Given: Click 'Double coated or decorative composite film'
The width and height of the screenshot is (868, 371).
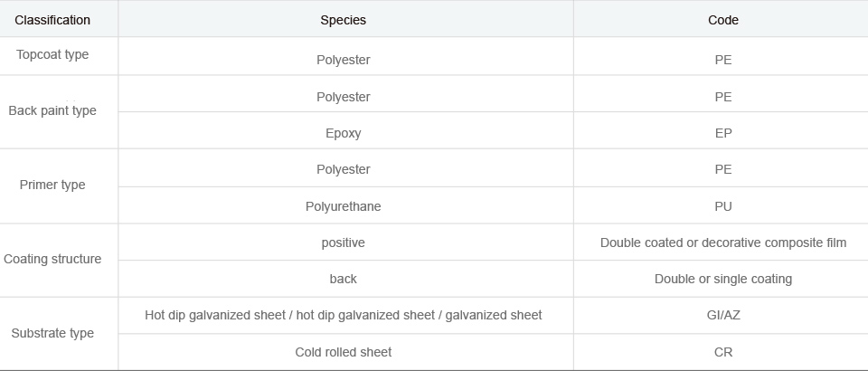Looking at the screenshot, I should click(722, 243).
